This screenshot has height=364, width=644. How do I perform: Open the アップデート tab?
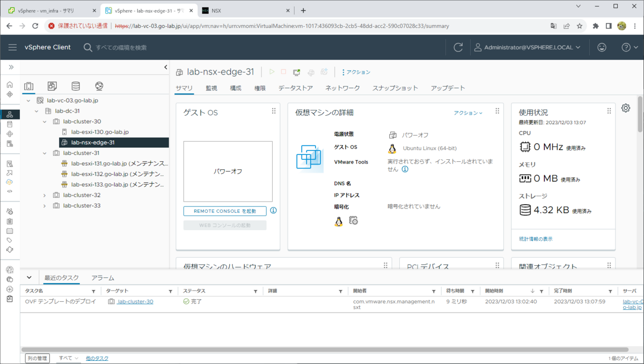[x=448, y=88]
